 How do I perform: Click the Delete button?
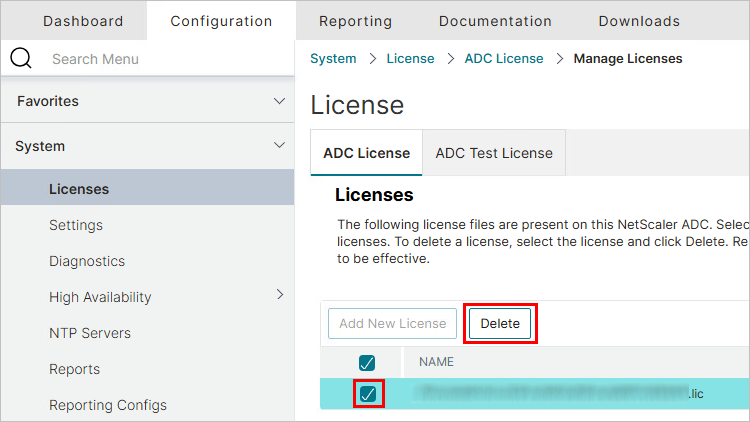click(x=500, y=324)
